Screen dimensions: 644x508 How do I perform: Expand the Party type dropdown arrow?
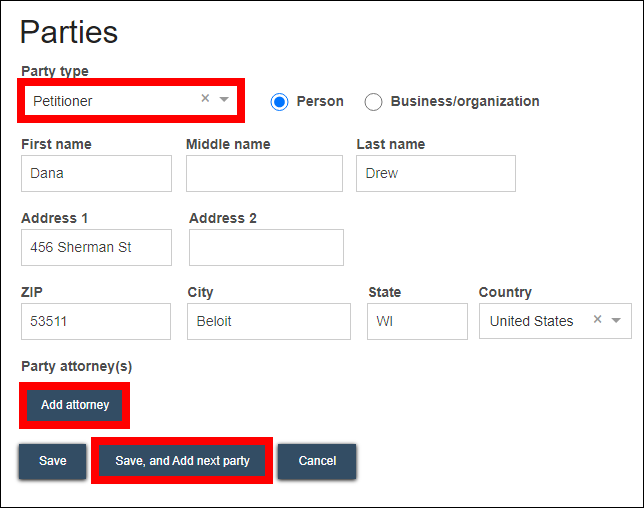tap(224, 99)
